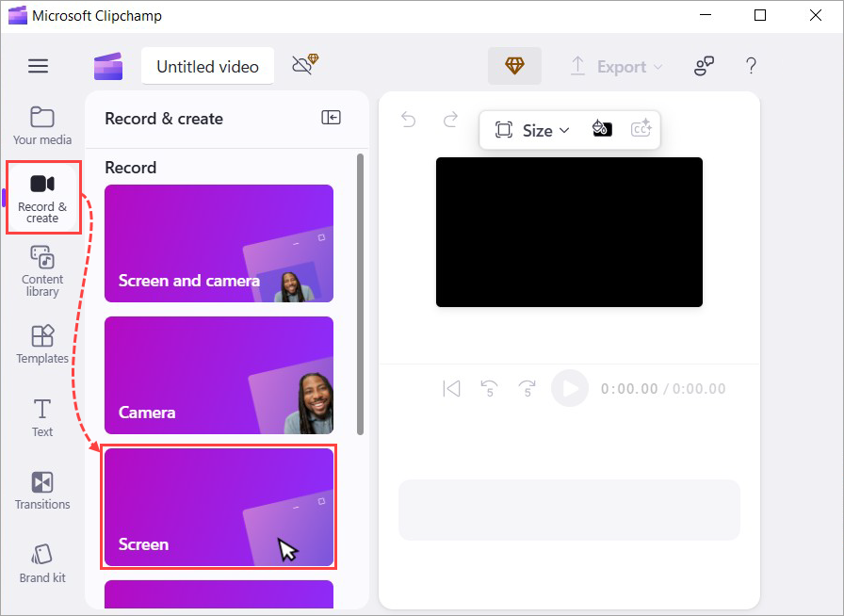This screenshot has height=616, width=844.
Task: Open the Your media panel
Action: (x=41, y=125)
